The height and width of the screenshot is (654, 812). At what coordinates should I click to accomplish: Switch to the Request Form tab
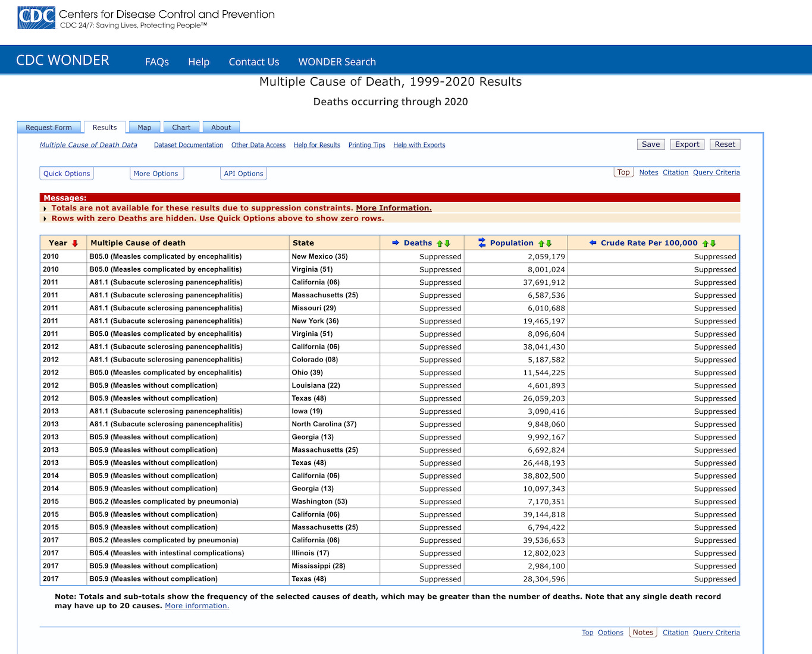point(49,127)
